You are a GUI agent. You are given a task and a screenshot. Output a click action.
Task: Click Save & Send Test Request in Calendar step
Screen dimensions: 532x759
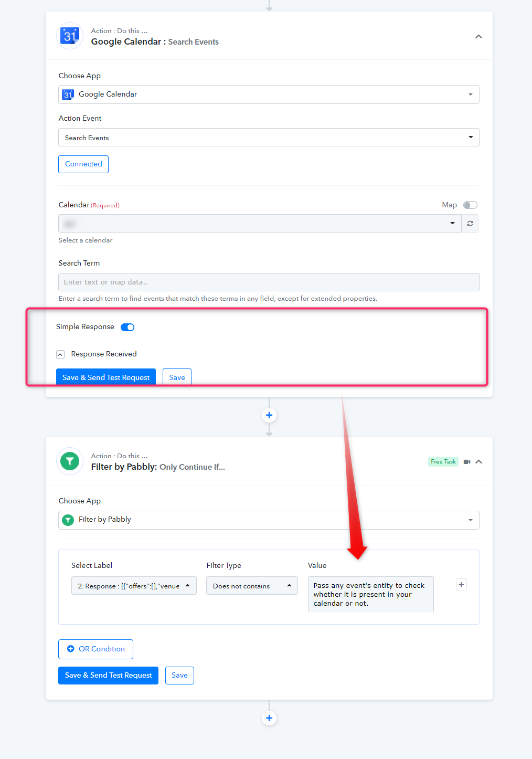(x=106, y=377)
